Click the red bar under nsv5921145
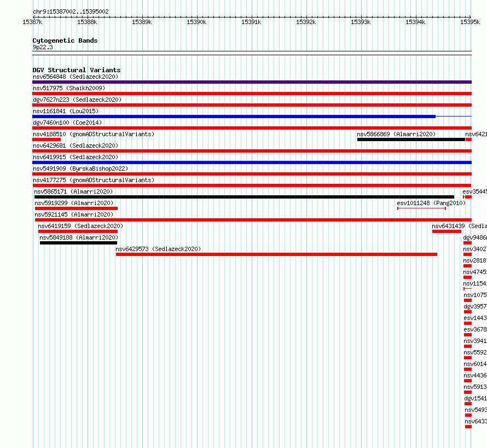Viewport: 487px width, 448px height. pos(253,220)
